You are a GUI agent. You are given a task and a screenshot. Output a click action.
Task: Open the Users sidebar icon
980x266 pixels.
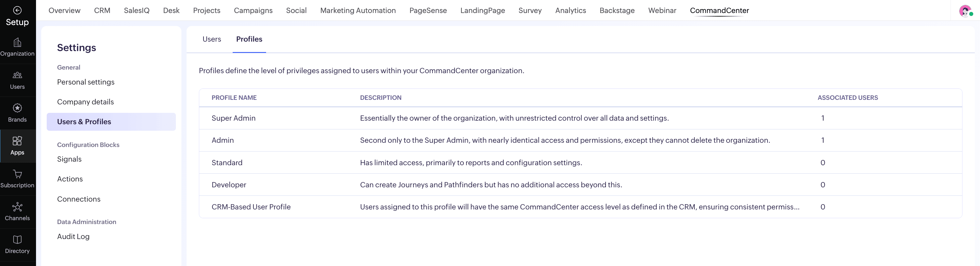(17, 75)
